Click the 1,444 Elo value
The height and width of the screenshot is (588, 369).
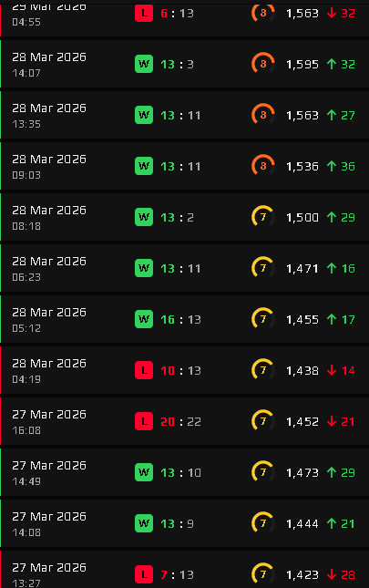click(302, 524)
